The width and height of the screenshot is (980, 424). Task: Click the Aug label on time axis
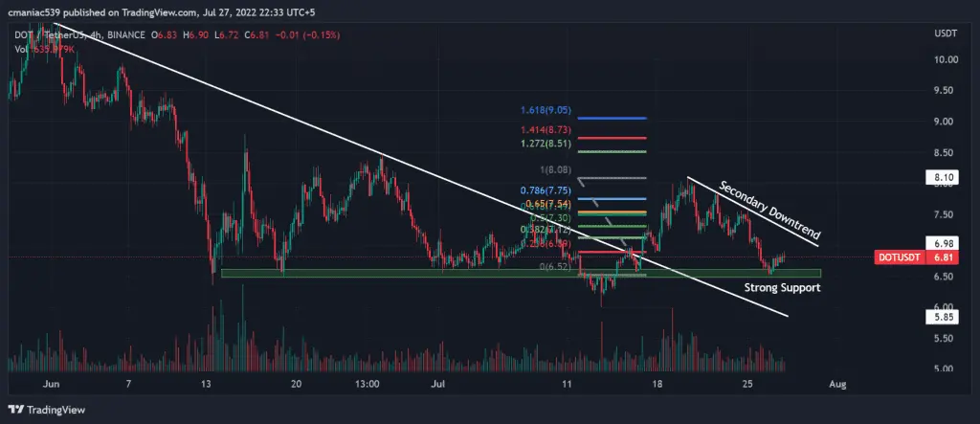pyautogui.click(x=839, y=384)
